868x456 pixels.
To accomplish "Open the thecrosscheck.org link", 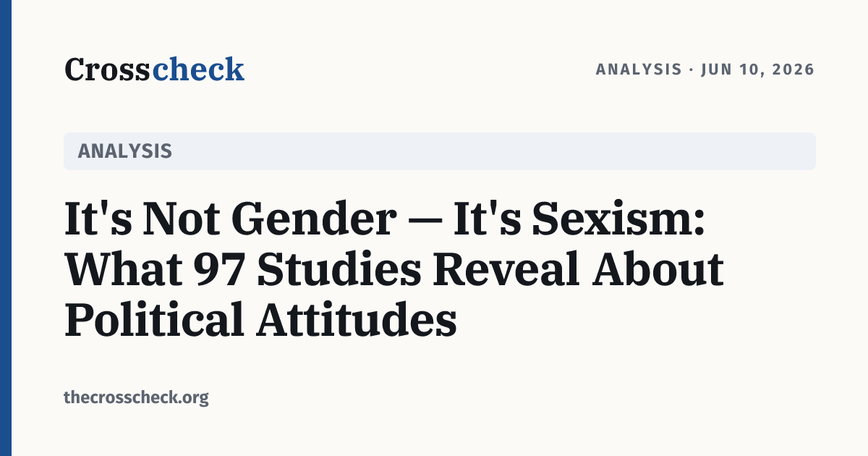I will pos(137,397).
